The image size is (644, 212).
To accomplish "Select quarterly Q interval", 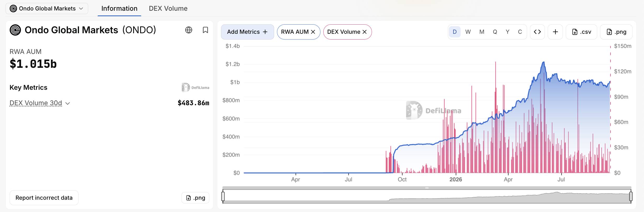I will pos(495,32).
